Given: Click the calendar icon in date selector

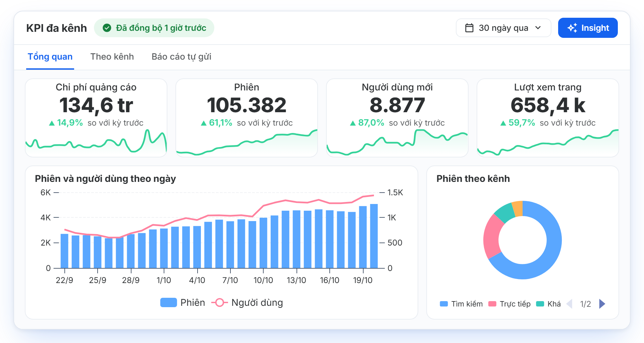Looking at the screenshot, I should pyautogui.click(x=469, y=28).
